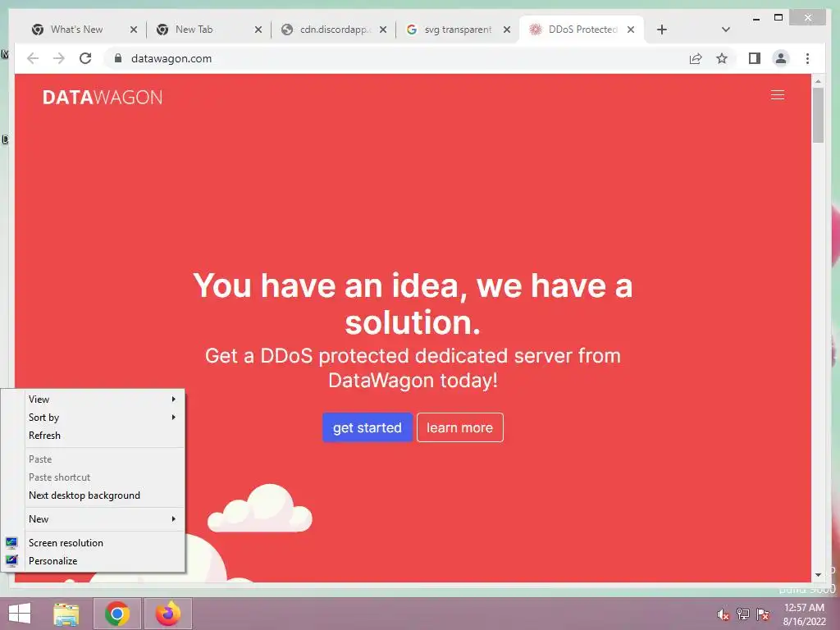Click the Sort by submenu arrow
Viewport: 840px width, 630px height.
174,418
